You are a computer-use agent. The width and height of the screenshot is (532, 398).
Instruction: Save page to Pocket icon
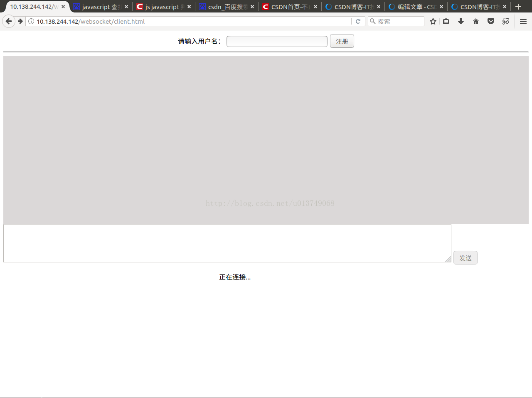[x=491, y=21]
